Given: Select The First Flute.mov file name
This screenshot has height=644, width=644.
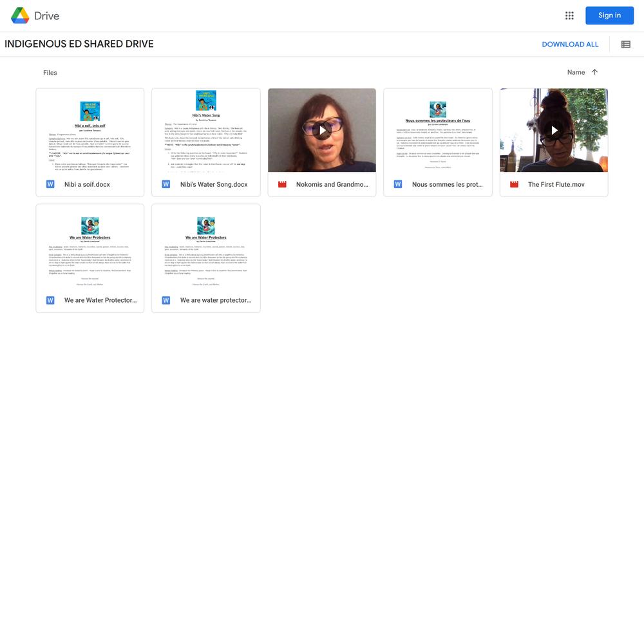Looking at the screenshot, I should [x=556, y=184].
